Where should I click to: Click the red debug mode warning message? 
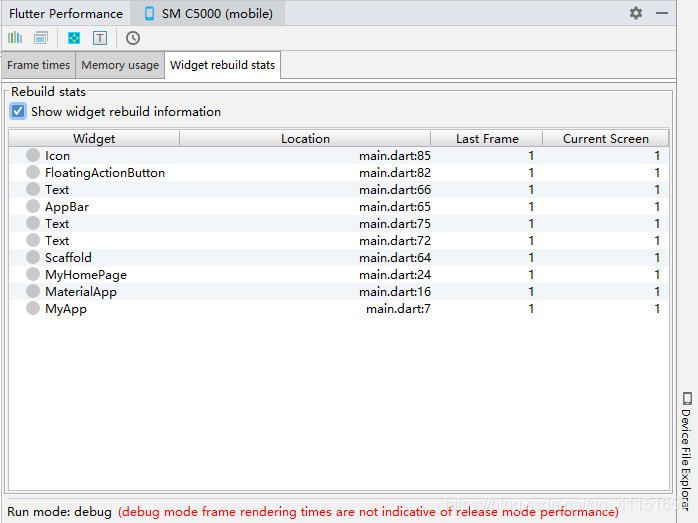368,512
